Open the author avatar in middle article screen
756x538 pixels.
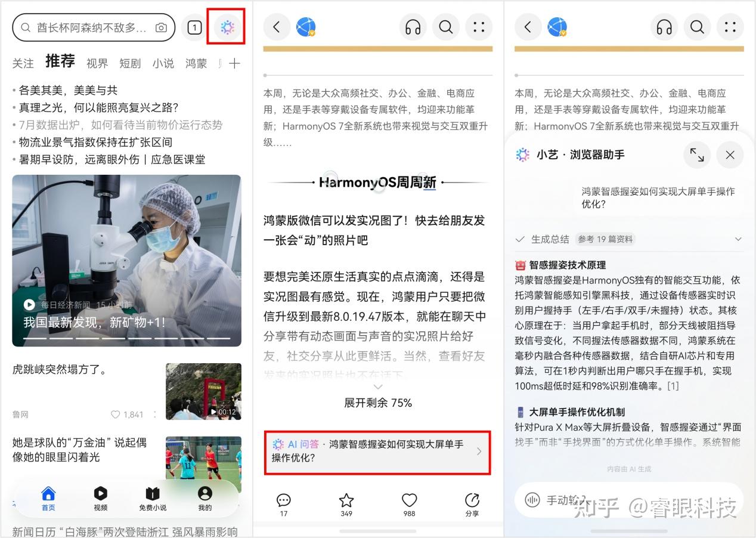pos(306,27)
